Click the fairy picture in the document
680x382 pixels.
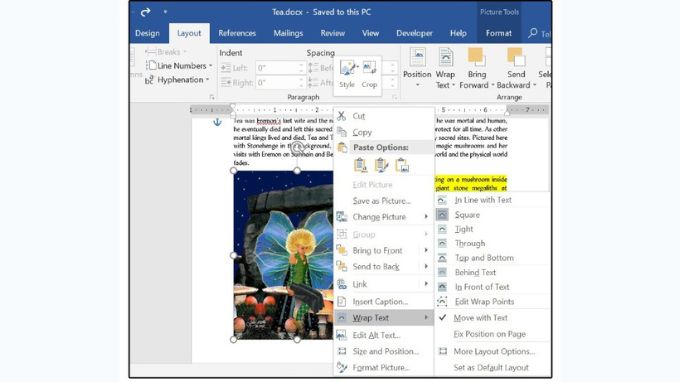284,255
